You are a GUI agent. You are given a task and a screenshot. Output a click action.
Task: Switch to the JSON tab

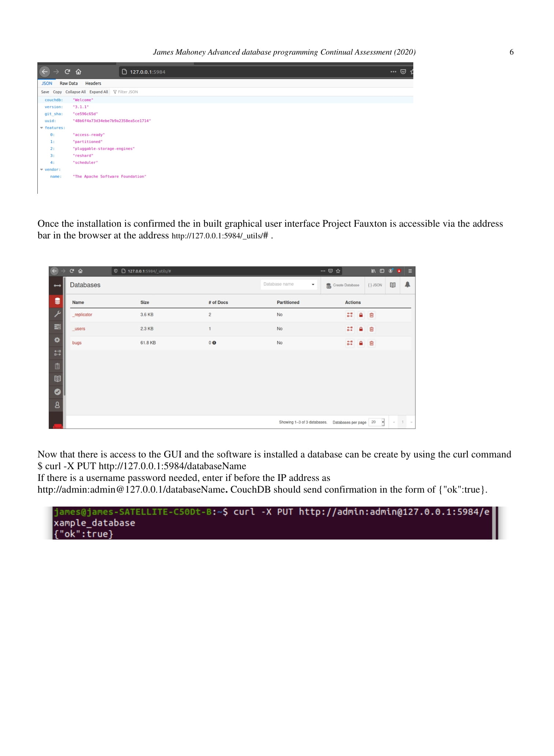tap(47, 84)
